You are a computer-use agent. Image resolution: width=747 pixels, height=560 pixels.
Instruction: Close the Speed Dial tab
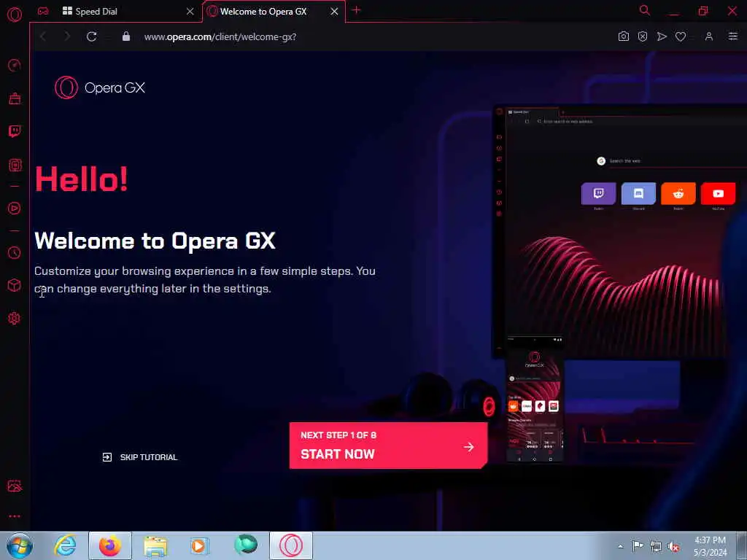tap(190, 12)
